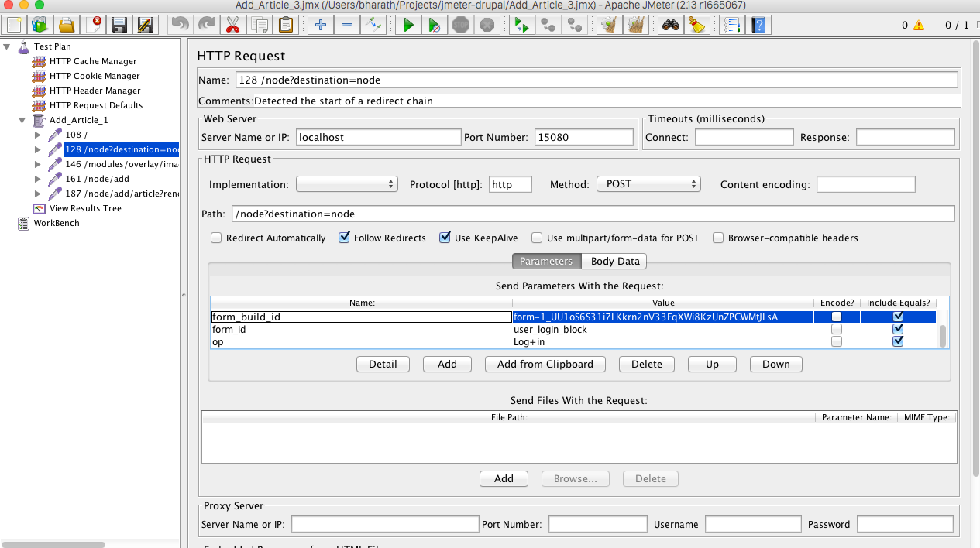This screenshot has width=980, height=548.
Task: Enable the Redirect Automatically checkbox
Action: [x=216, y=238]
